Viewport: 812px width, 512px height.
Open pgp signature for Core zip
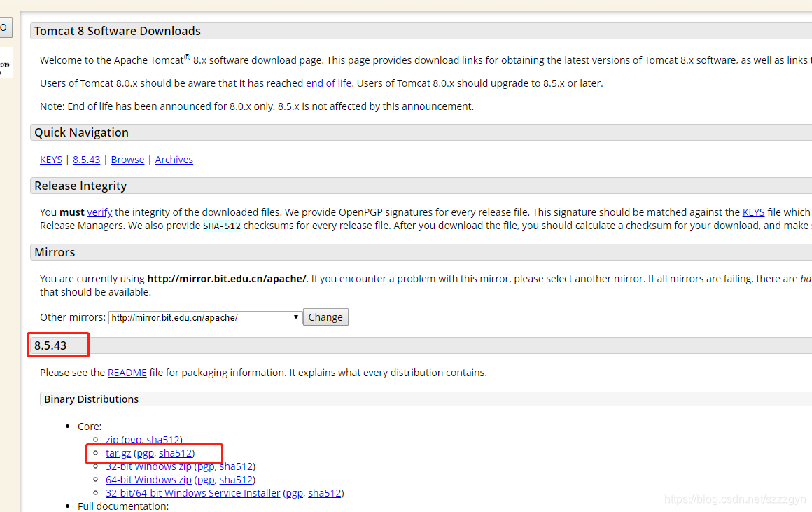(x=132, y=440)
